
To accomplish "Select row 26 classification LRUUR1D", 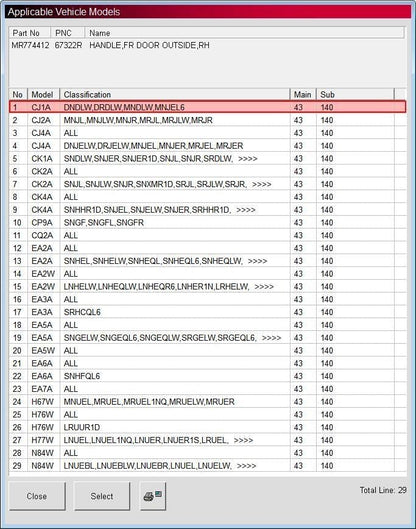I will (x=82, y=428).
